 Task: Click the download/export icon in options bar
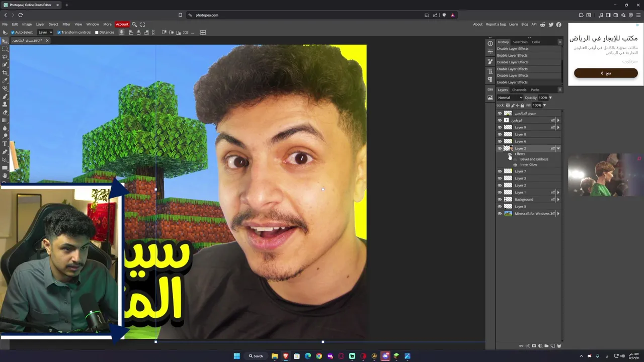[x=121, y=32]
